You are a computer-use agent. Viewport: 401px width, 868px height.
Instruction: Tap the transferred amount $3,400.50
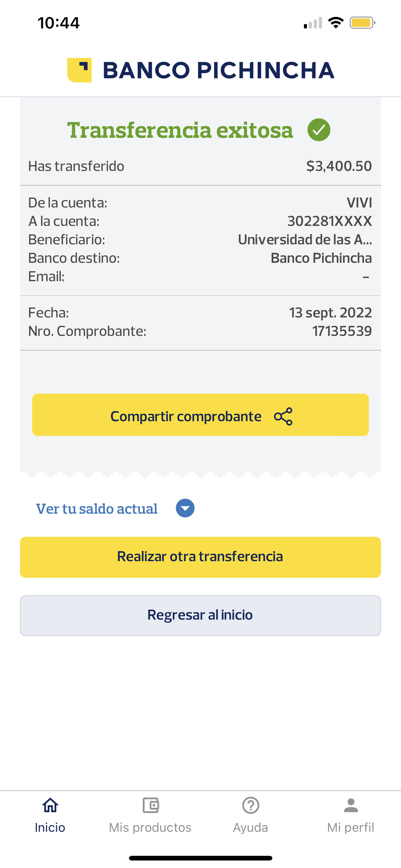click(339, 166)
